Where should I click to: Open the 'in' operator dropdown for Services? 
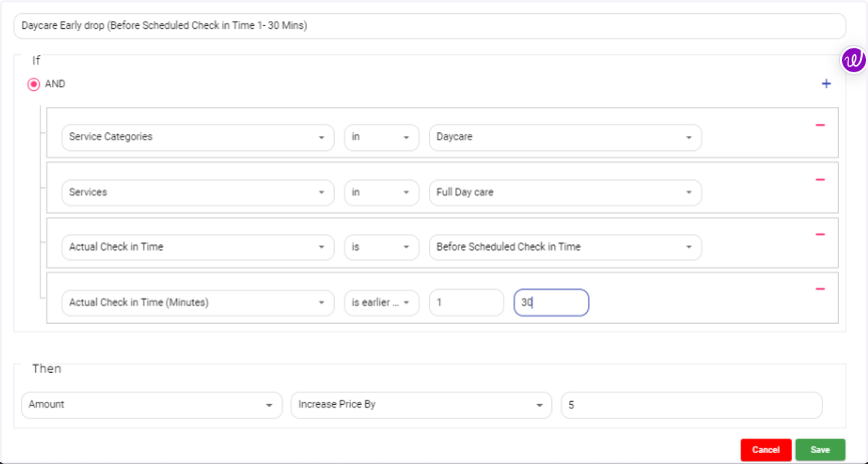coord(381,192)
